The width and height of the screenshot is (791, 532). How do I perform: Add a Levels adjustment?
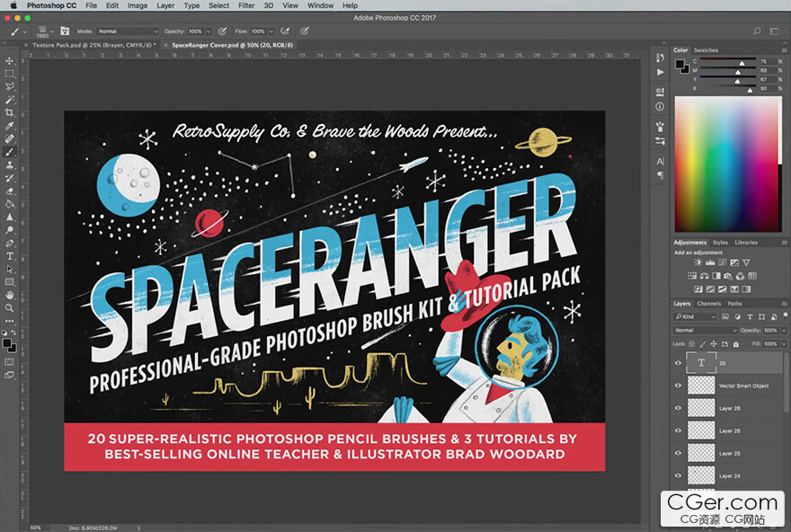tap(710, 262)
